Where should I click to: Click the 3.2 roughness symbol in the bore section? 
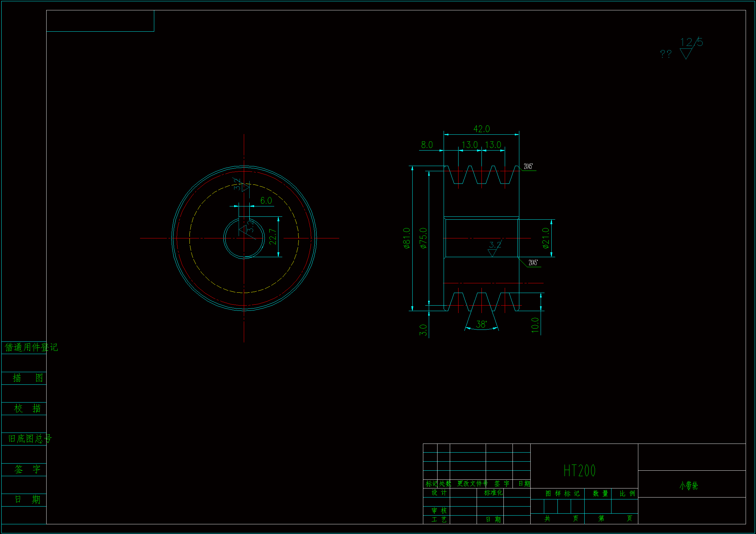[x=494, y=248]
